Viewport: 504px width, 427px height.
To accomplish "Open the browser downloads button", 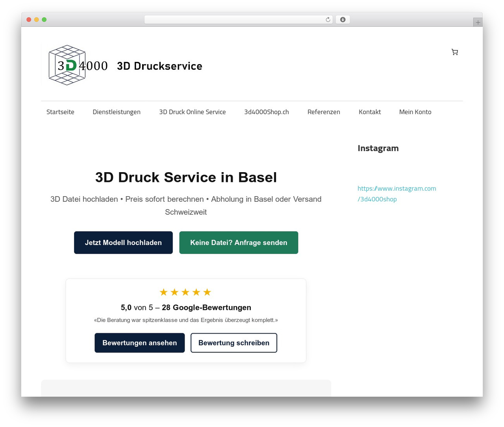I will (x=343, y=20).
